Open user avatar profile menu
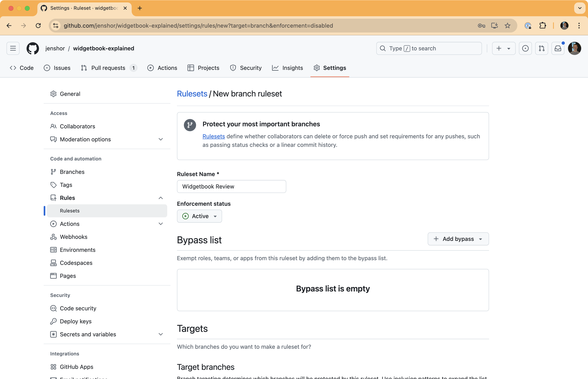 click(x=574, y=48)
